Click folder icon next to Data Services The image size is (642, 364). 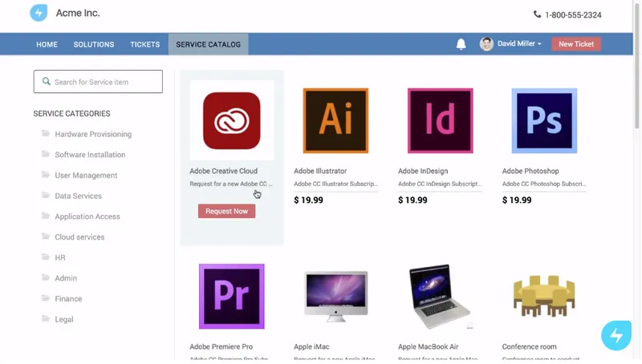pyautogui.click(x=46, y=195)
